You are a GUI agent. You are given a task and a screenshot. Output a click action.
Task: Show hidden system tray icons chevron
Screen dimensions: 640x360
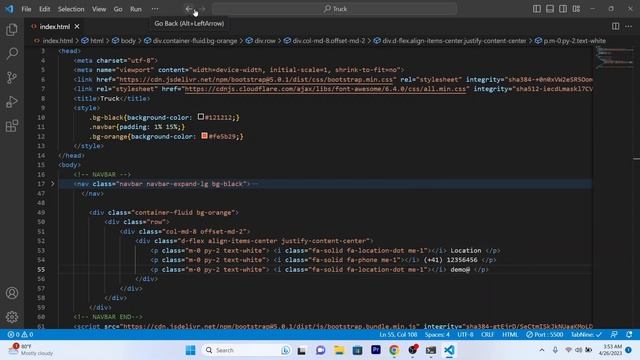[542, 350]
